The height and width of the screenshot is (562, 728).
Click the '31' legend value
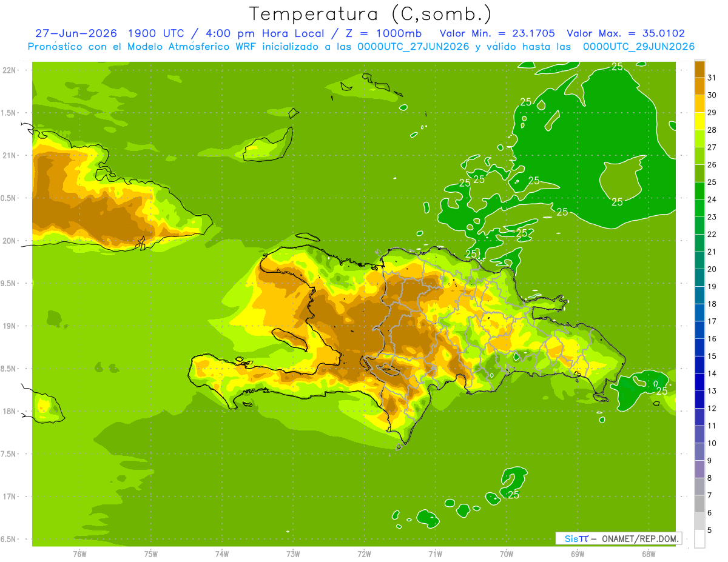tap(712, 77)
